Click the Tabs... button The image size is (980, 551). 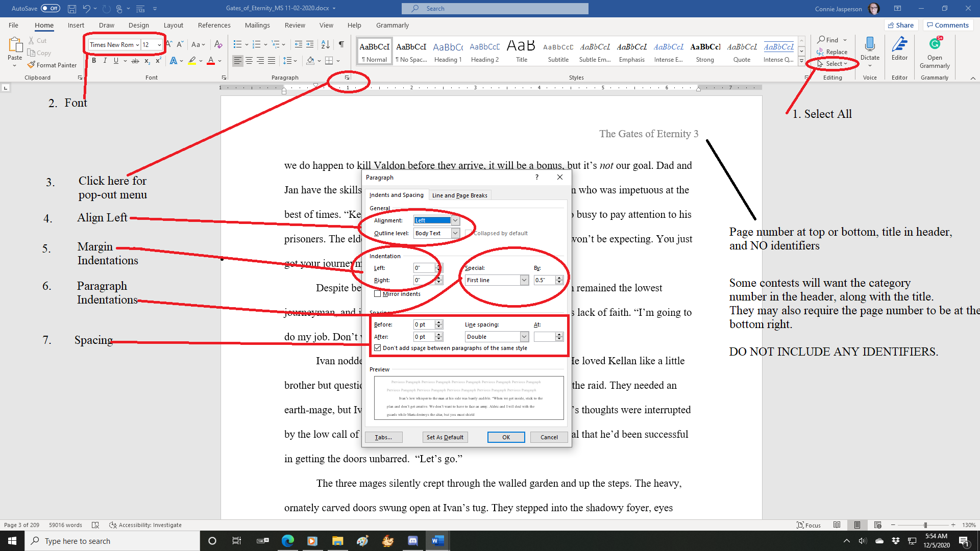click(383, 437)
